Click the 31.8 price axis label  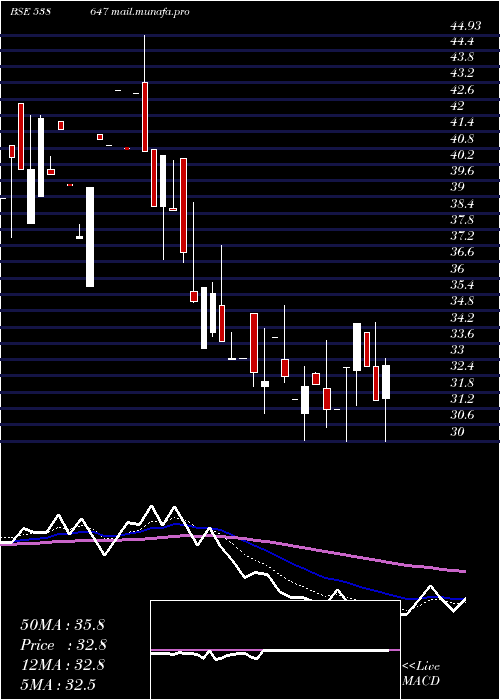point(462,383)
